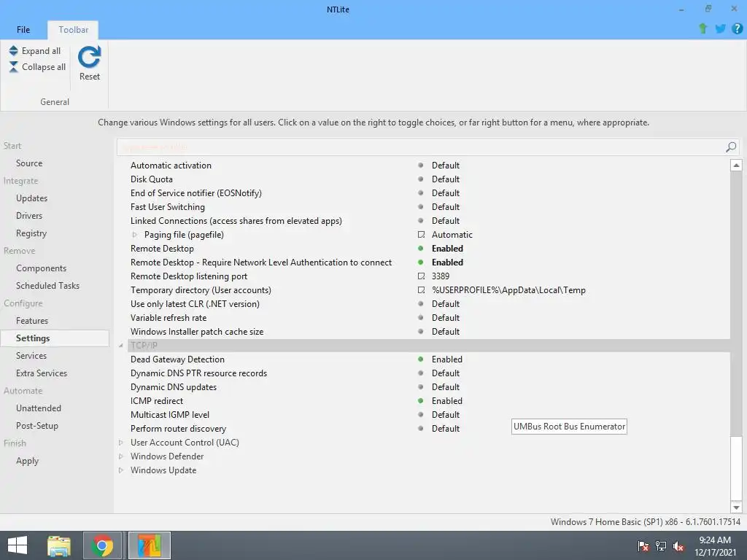Open File Explorer from the taskbar

59,545
